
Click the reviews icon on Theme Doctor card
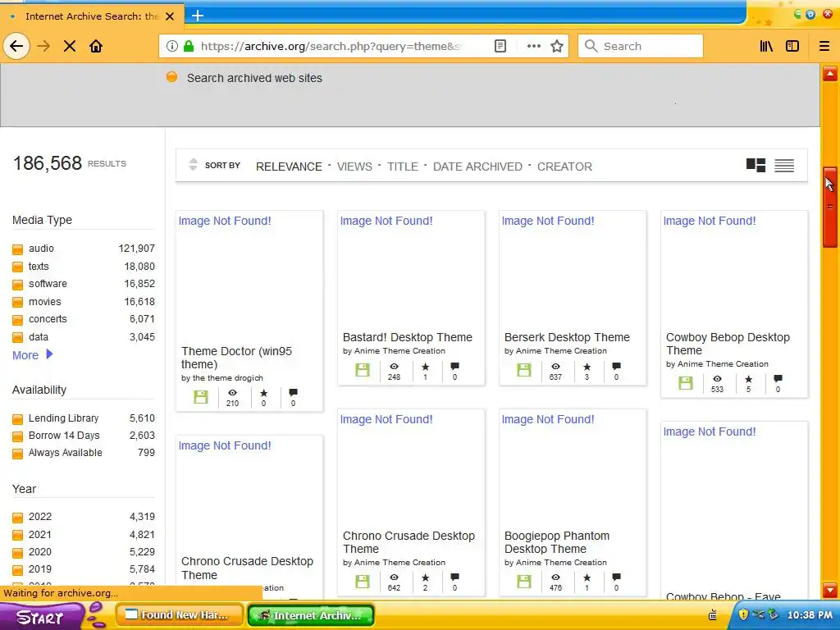point(293,393)
